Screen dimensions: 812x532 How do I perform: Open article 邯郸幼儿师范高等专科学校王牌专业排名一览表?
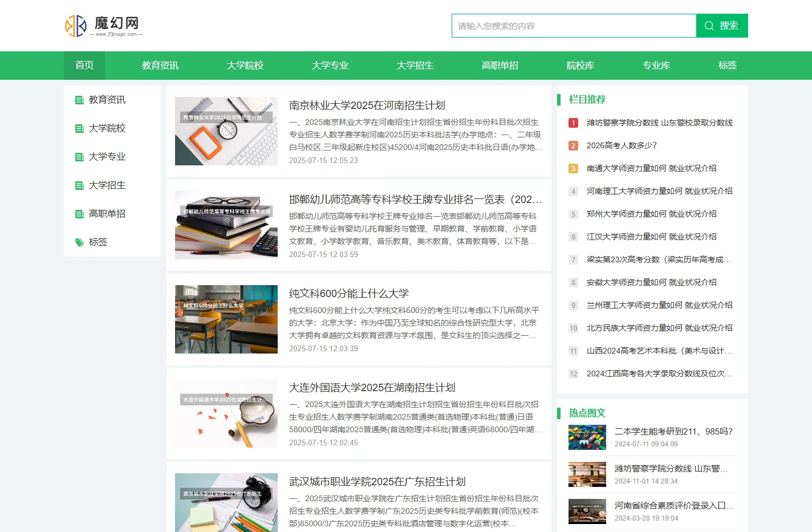click(x=416, y=200)
